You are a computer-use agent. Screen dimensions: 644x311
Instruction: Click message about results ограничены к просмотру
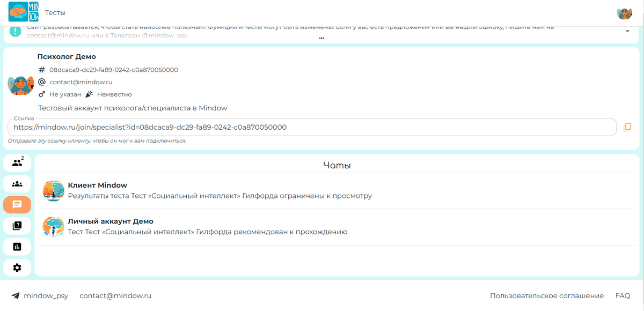coord(220,196)
